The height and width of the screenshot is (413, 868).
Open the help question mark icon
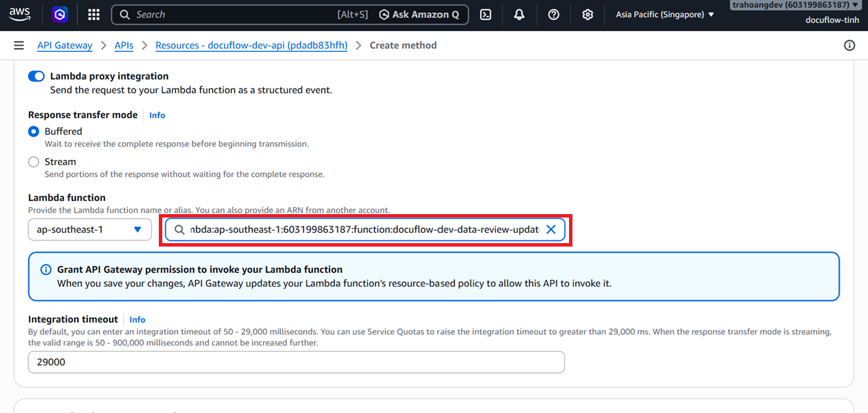553,15
